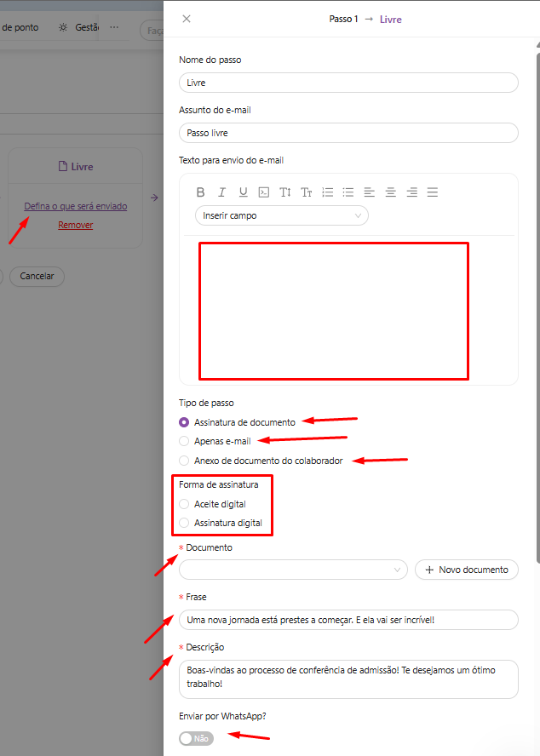Close the Passo 1 side panel
The image size is (540, 756).
pos(187,19)
